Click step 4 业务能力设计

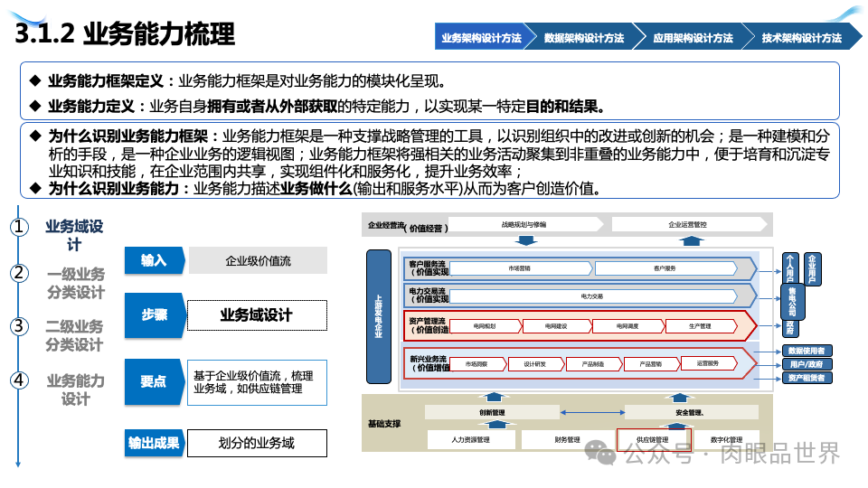point(75,389)
